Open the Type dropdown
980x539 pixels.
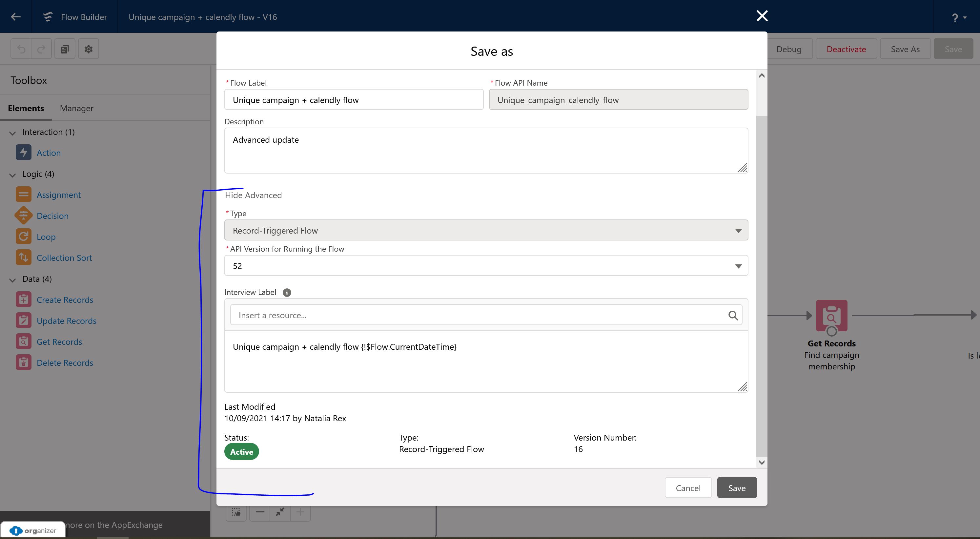738,230
